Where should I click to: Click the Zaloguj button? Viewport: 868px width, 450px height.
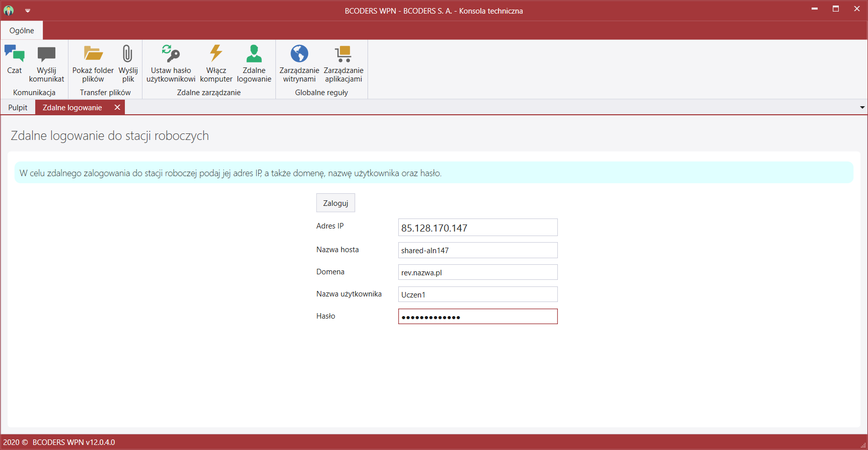point(336,203)
